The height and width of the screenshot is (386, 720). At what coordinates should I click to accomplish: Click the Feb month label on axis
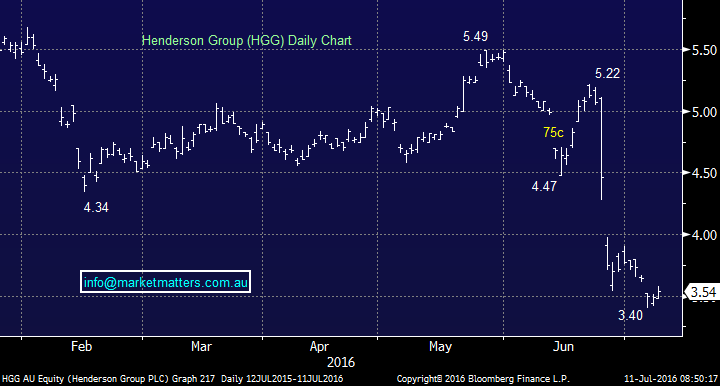click(x=81, y=346)
